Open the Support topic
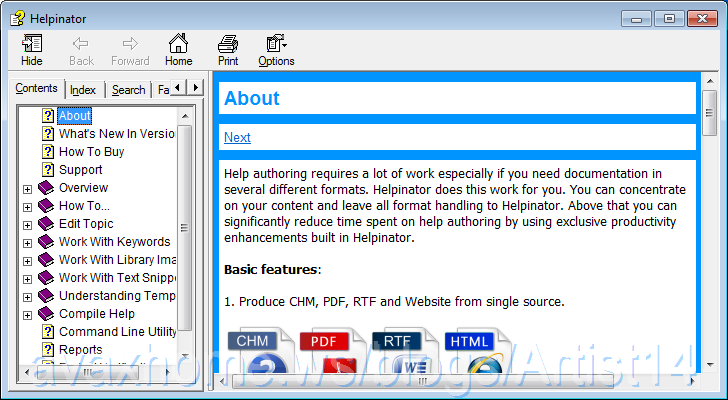 [x=80, y=170]
